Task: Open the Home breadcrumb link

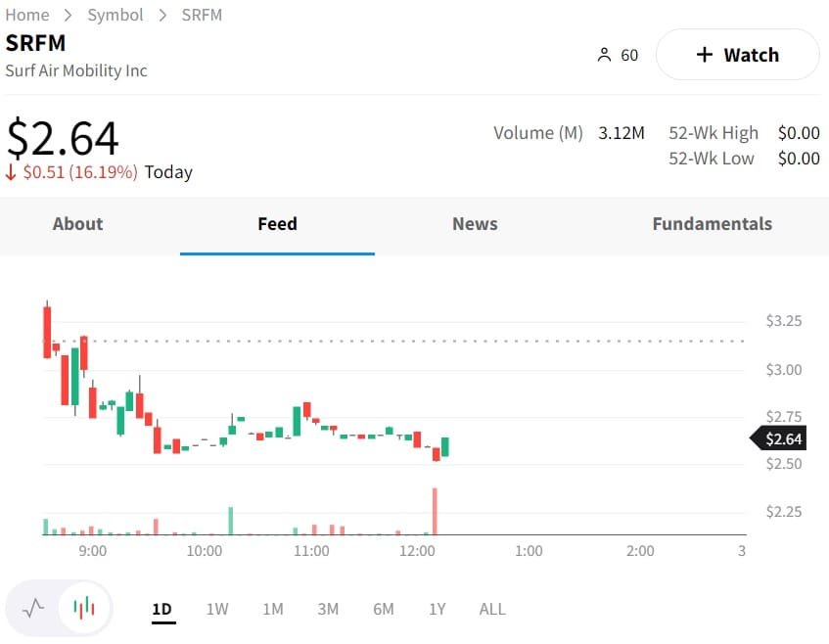Action: [x=26, y=15]
